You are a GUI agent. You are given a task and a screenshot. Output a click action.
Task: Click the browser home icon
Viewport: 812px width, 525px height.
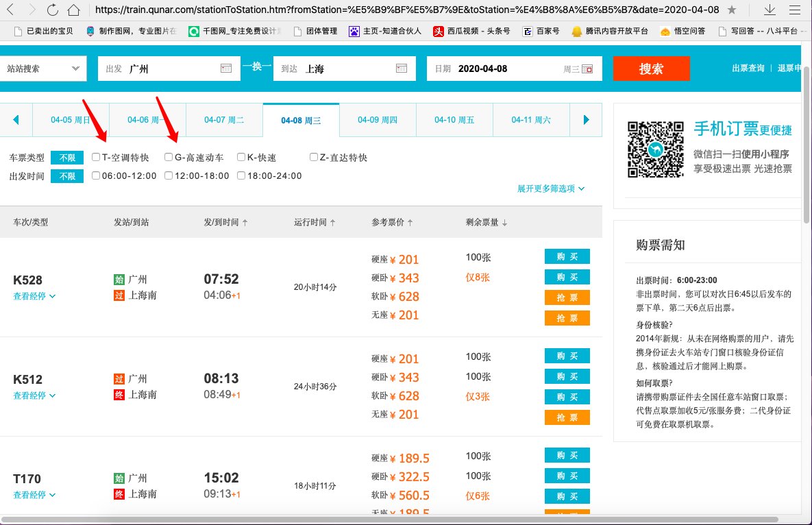(x=73, y=11)
